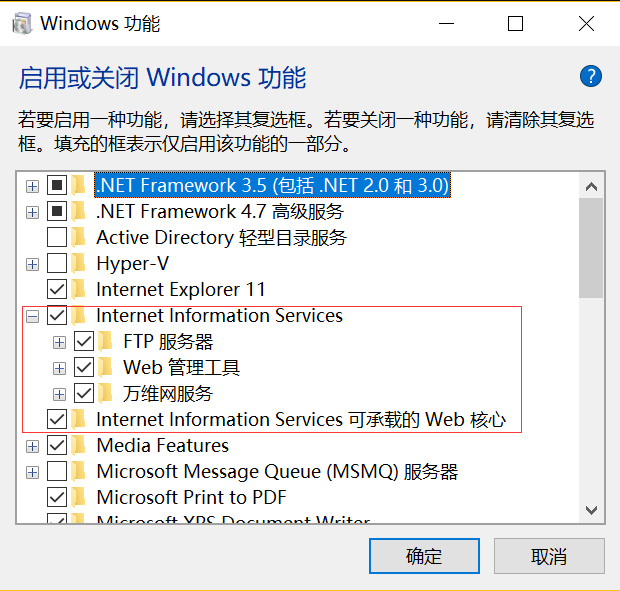Enable Active Directory 轻型目录服务 checkbox
620x591 pixels.
pyautogui.click(x=57, y=237)
